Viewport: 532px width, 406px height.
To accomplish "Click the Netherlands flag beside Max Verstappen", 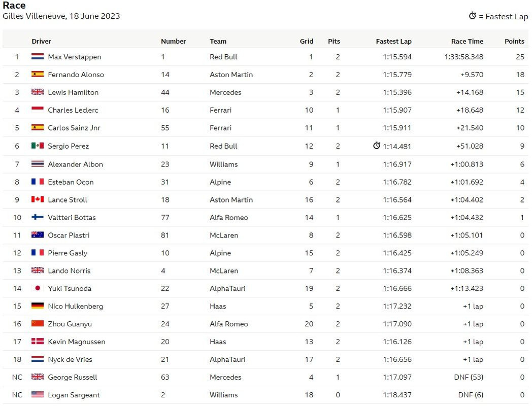I will click(38, 57).
